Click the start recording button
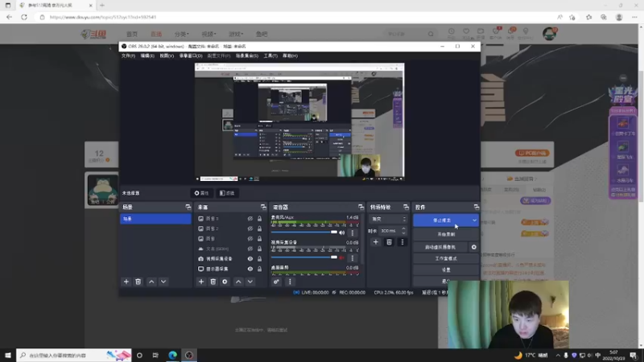 point(446,234)
